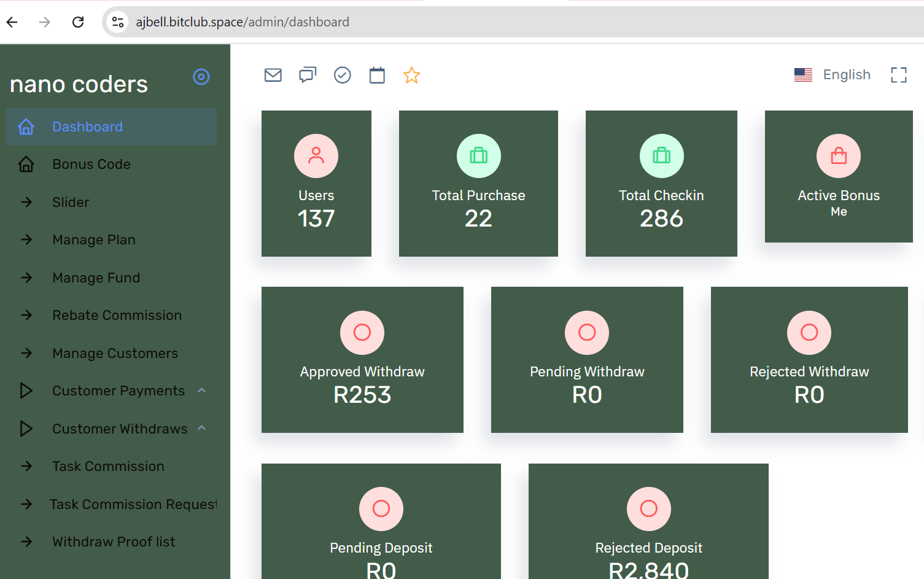
Task: Click the Users count card
Action: pos(316,184)
